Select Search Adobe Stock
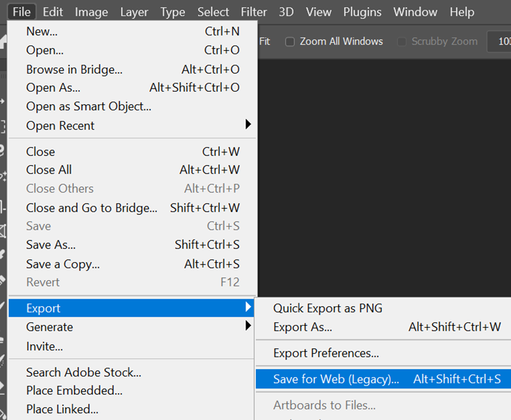Image resolution: width=511 pixels, height=420 pixels. 84,372
